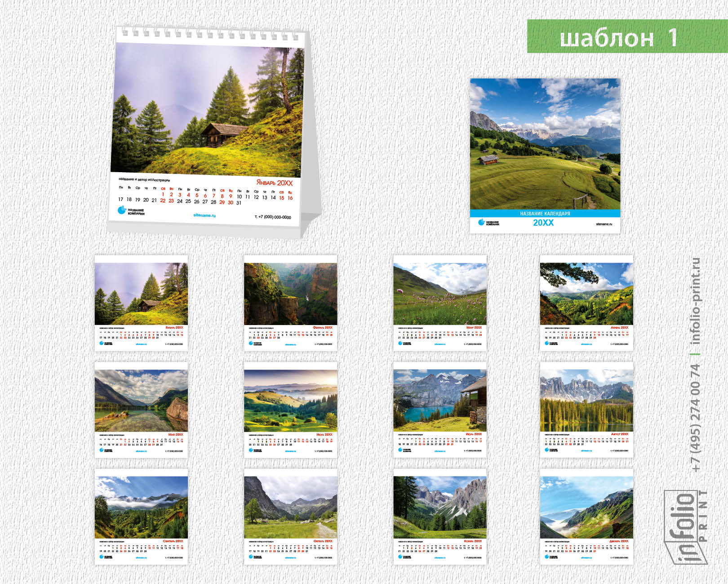Select the Март page thumbnail with pink wildflowers
Viewport: 728px width, 584px height.
point(440,303)
